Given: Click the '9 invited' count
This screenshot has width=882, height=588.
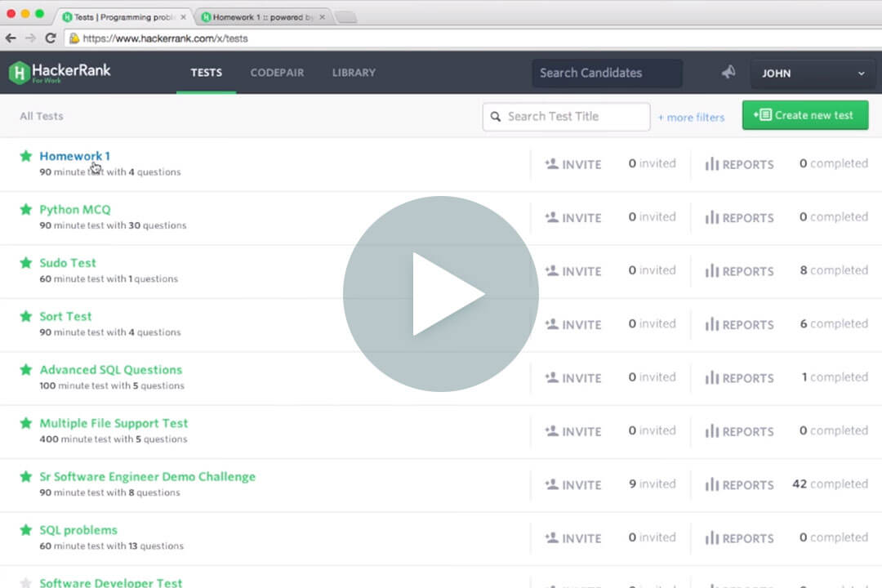Looking at the screenshot, I should coord(653,484).
